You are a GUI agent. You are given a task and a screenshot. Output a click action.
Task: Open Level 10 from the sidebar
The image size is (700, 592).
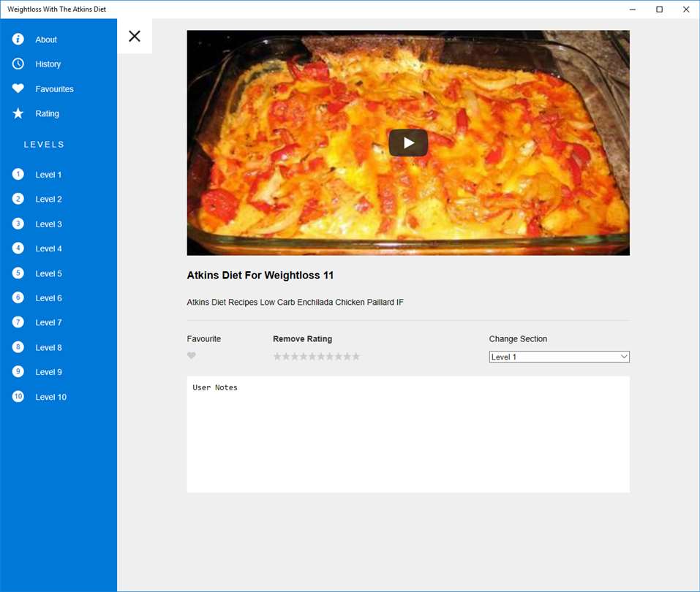(x=51, y=397)
